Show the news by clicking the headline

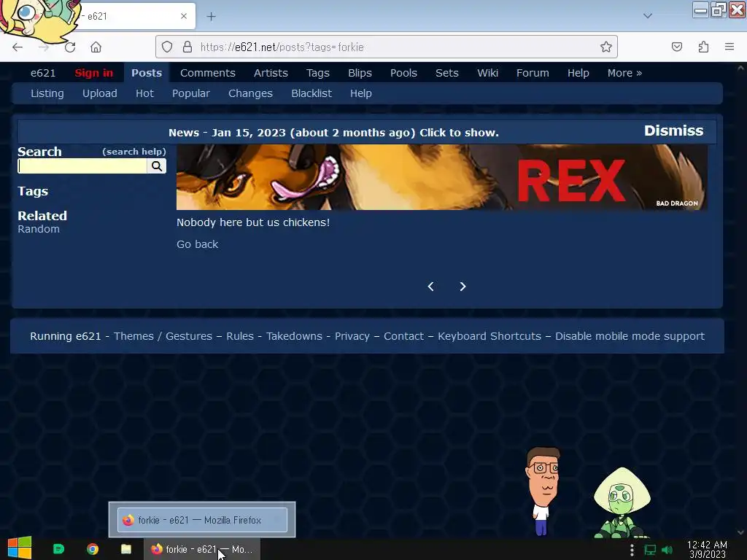[x=333, y=133]
